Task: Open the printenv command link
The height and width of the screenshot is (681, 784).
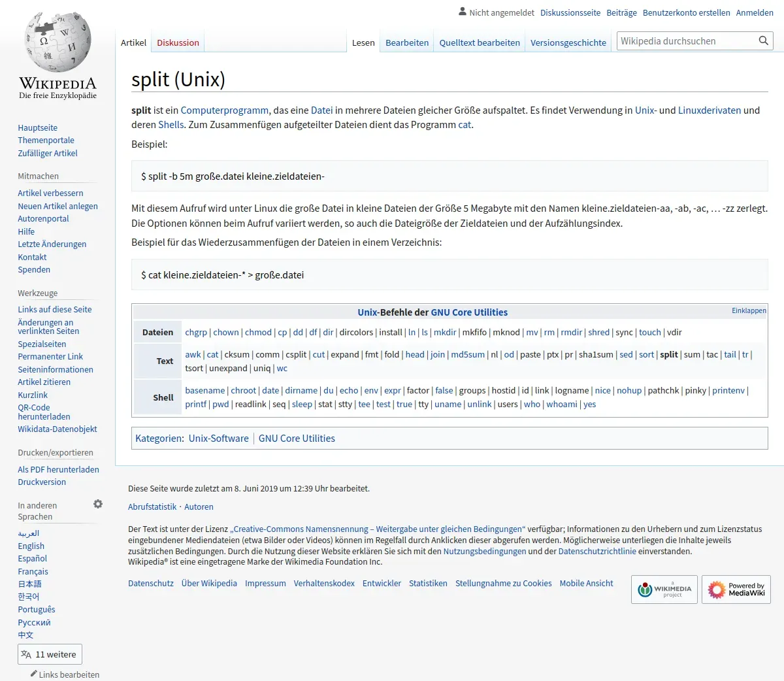Action: [x=728, y=390]
